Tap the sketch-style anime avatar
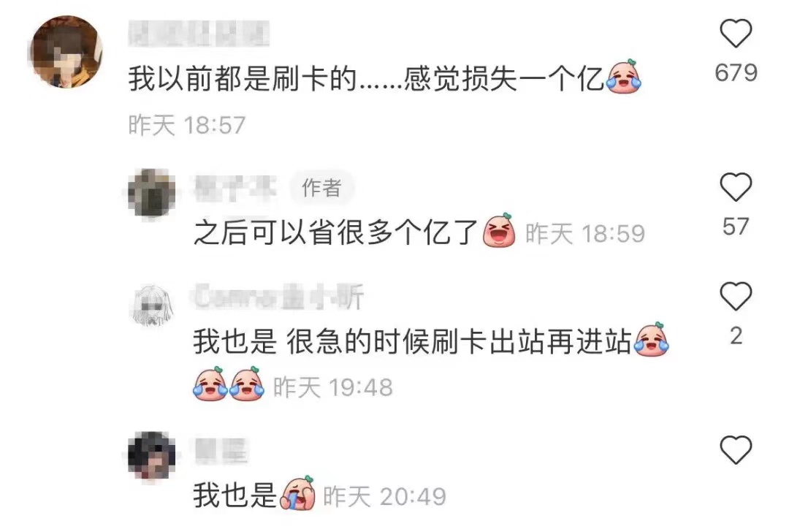The image size is (789, 532). pos(152,305)
